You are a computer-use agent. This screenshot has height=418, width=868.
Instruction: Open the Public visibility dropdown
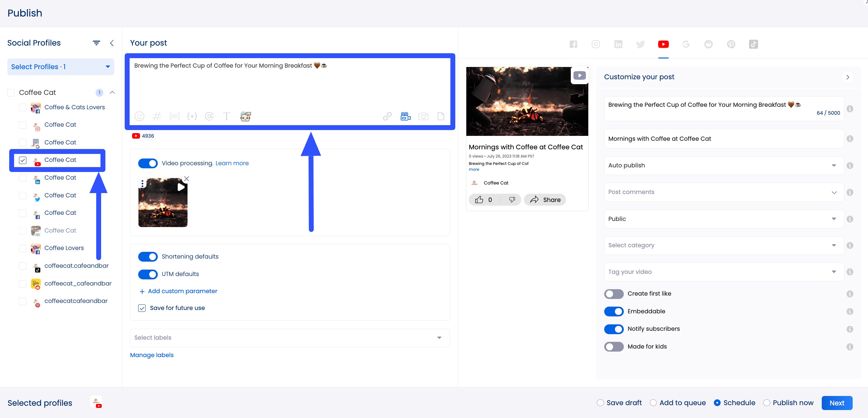click(x=723, y=219)
